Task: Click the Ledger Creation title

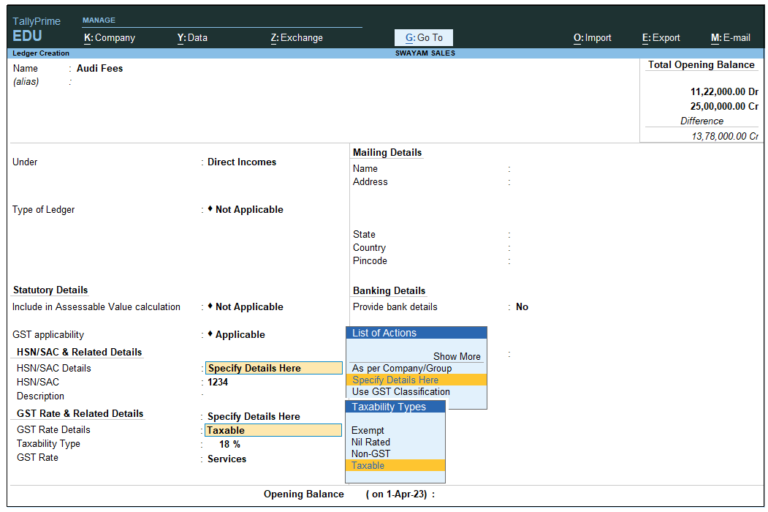Action: tap(41, 53)
